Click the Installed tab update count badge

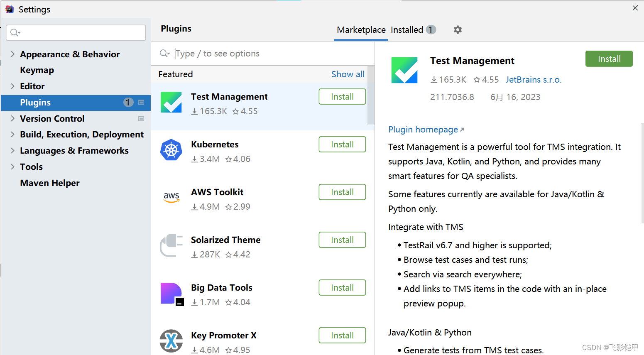431,30
